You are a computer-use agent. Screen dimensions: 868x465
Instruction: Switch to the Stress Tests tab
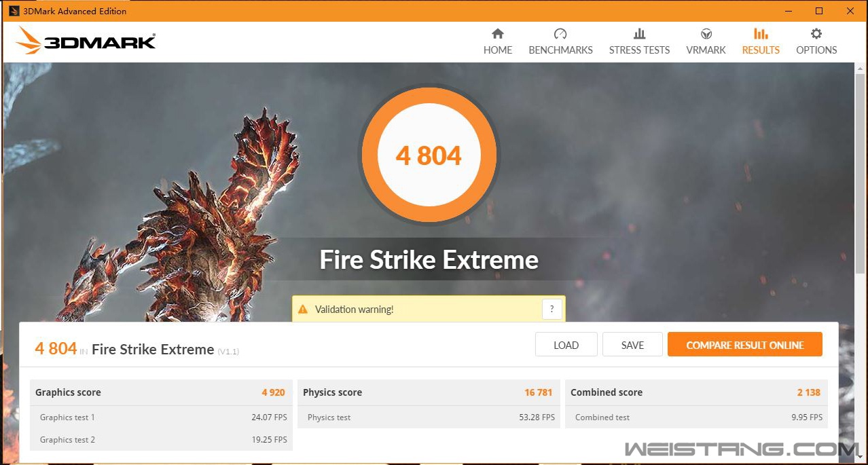point(639,42)
